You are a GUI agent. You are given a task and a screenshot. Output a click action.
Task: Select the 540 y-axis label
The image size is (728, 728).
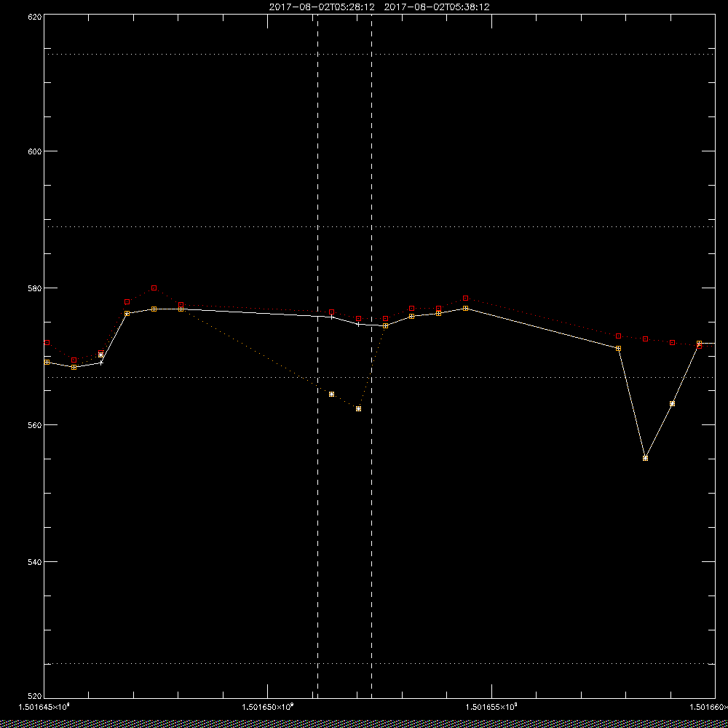tap(35, 562)
